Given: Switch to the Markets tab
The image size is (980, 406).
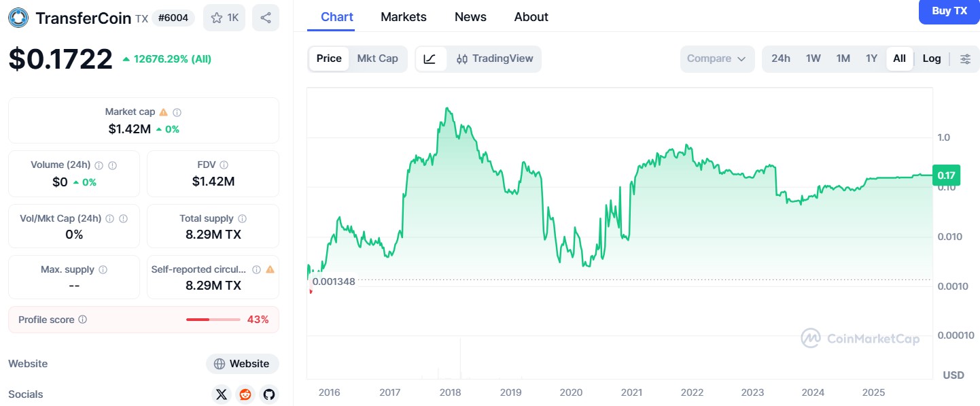Looking at the screenshot, I should [x=403, y=16].
